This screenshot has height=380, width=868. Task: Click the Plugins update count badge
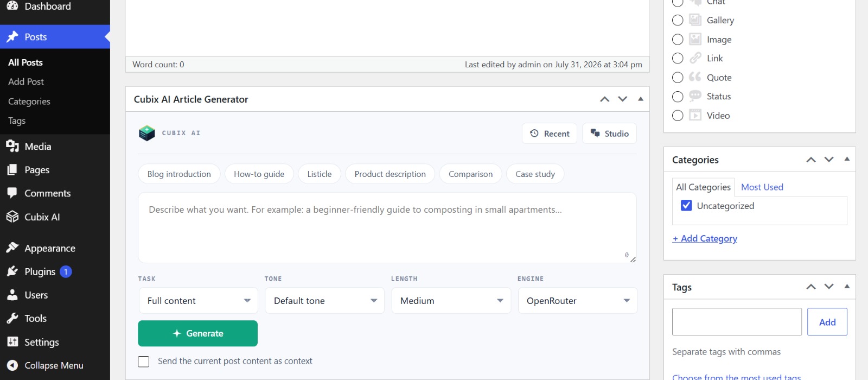tap(66, 271)
